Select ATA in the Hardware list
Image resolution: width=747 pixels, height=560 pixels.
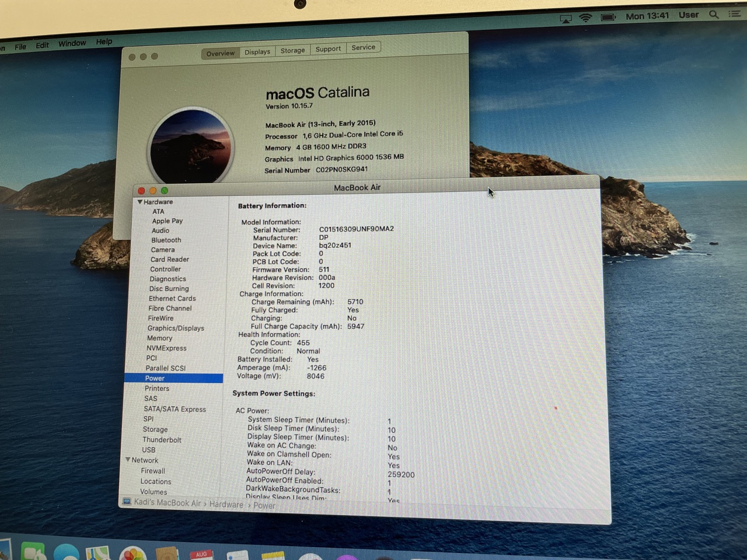pyautogui.click(x=158, y=211)
